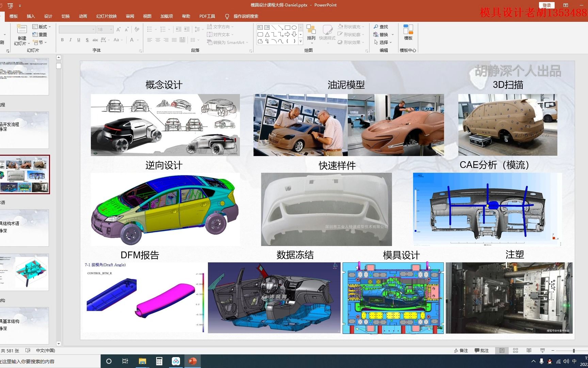Click the 登录 (Sign in) button
Screen dimensions: 588x368
pos(547,5)
